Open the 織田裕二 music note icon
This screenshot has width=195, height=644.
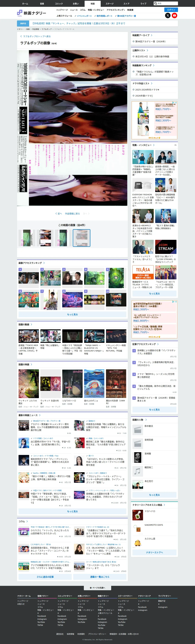click(x=138, y=471)
